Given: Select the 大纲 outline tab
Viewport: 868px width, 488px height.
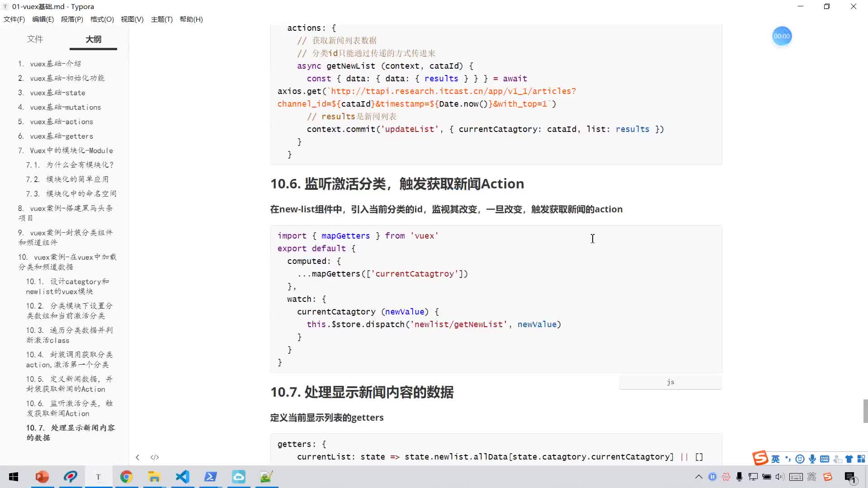Looking at the screenshot, I should click(94, 39).
